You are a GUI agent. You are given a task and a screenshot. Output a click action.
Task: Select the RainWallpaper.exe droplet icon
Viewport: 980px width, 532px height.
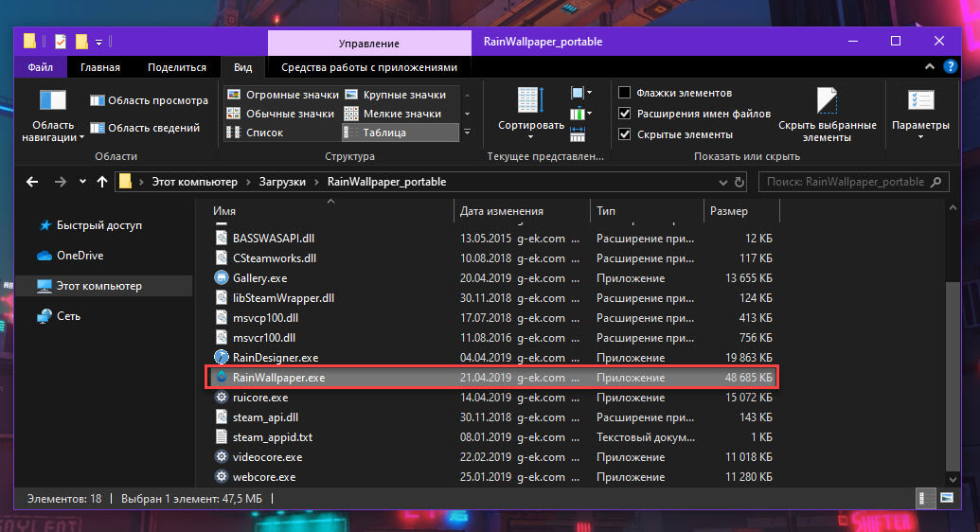pyautogui.click(x=222, y=377)
